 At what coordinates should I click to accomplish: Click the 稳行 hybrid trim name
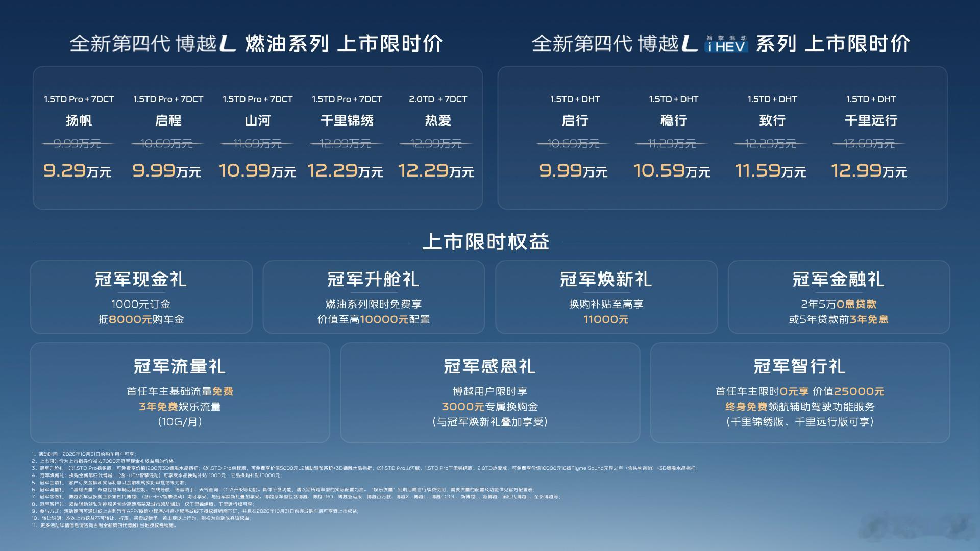click(x=673, y=120)
